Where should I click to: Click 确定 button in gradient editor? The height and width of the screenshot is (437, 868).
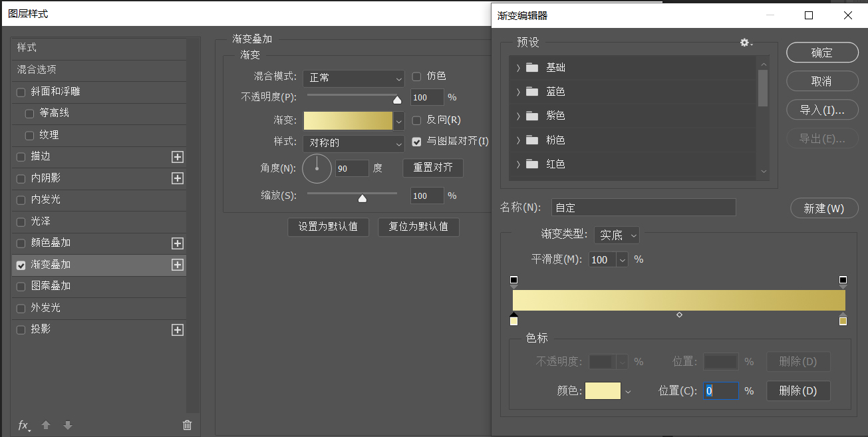822,53
